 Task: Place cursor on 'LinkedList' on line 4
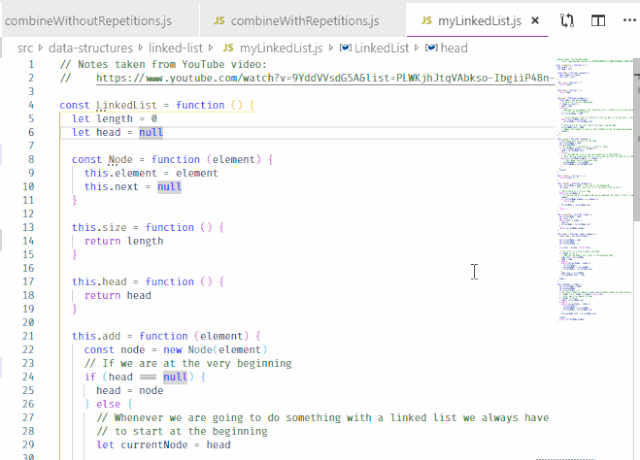(x=127, y=105)
